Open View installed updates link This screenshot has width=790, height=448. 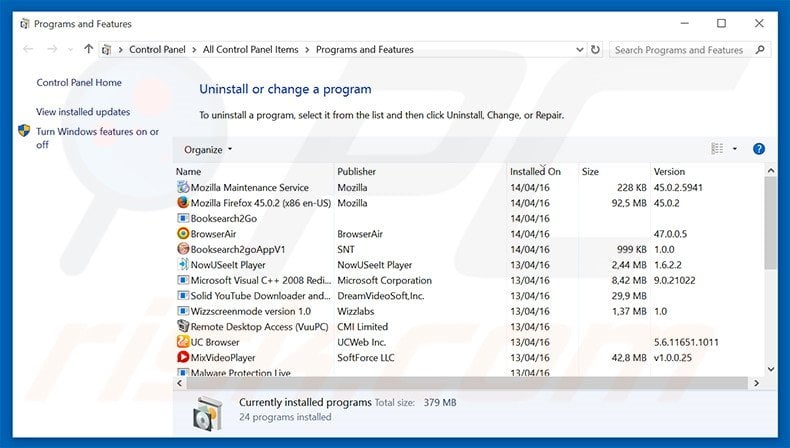pos(83,112)
